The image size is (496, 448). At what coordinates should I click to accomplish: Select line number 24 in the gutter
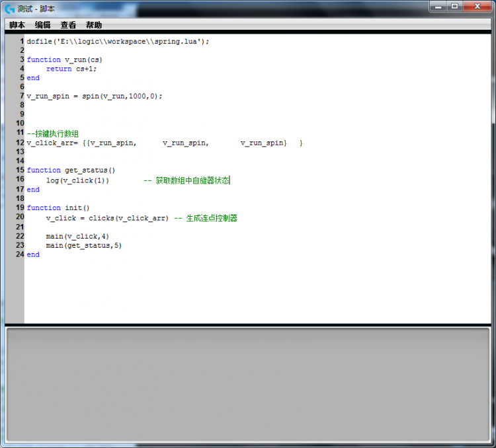click(20, 254)
